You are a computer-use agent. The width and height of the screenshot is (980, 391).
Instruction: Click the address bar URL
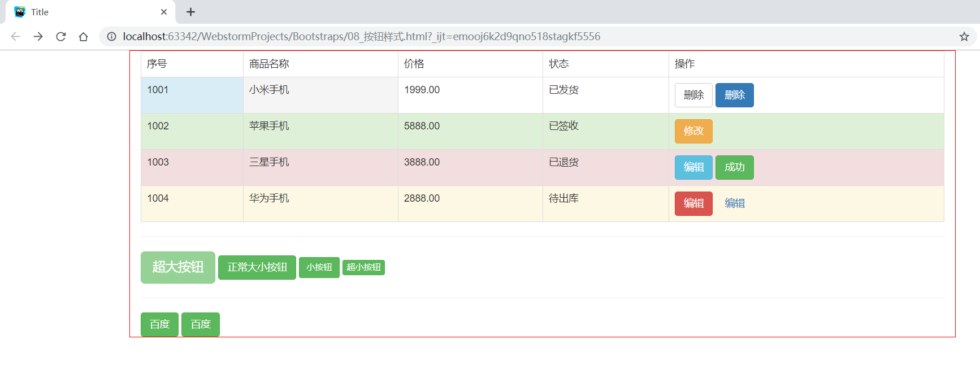tap(362, 37)
